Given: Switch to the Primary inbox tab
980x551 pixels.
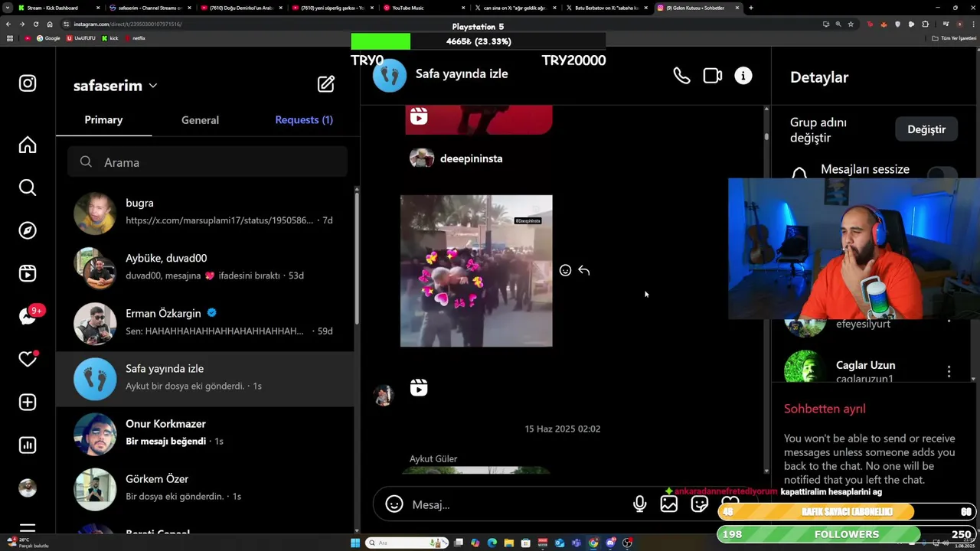Looking at the screenshot, I should point(103,120).
